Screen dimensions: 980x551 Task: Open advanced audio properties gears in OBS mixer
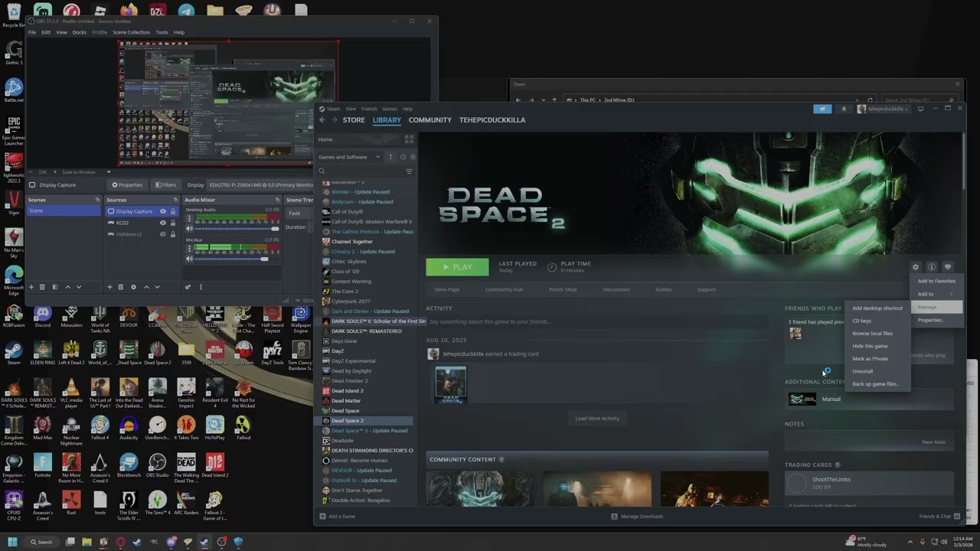[x=188, y=287]
